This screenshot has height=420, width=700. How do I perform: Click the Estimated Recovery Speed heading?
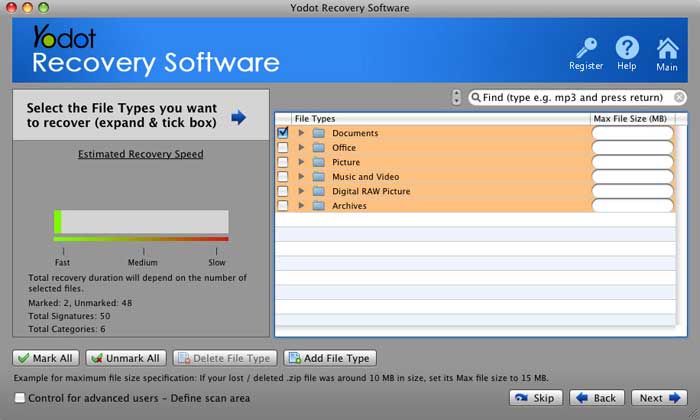click(x=141, y=154)
